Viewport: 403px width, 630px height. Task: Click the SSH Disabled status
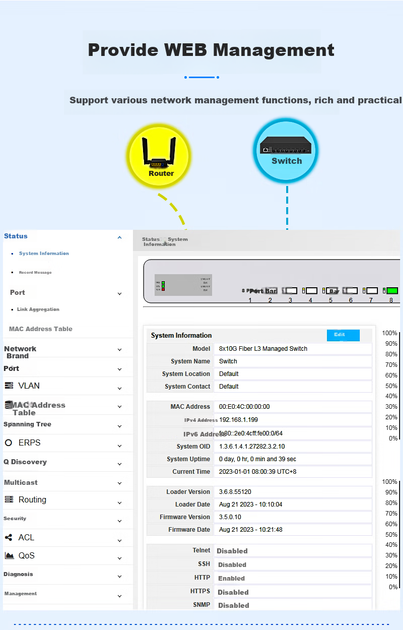(232, 565)
